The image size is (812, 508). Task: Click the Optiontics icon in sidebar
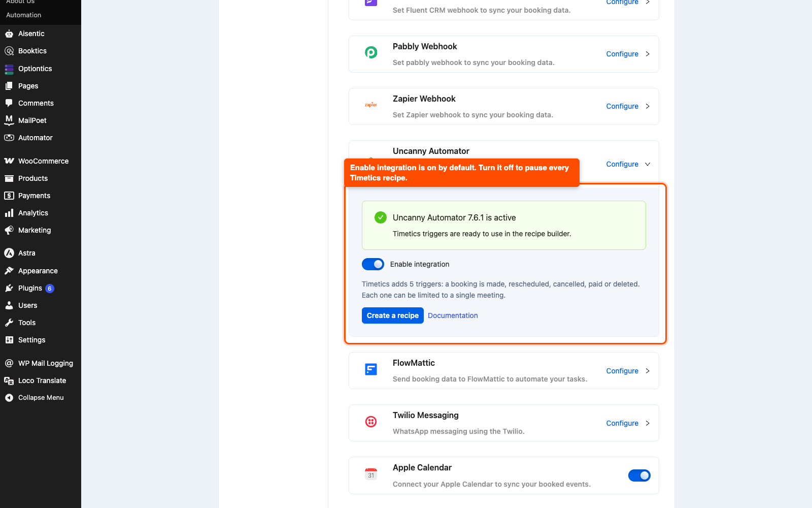pos(9,69)
